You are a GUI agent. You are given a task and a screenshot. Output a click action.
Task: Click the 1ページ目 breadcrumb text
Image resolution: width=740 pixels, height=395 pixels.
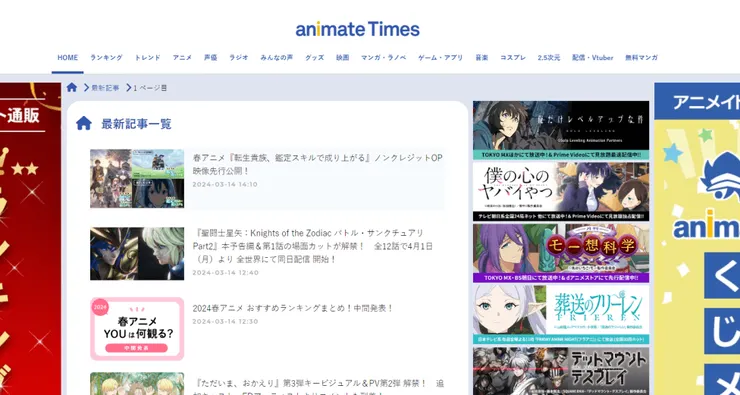pos(150,88)
